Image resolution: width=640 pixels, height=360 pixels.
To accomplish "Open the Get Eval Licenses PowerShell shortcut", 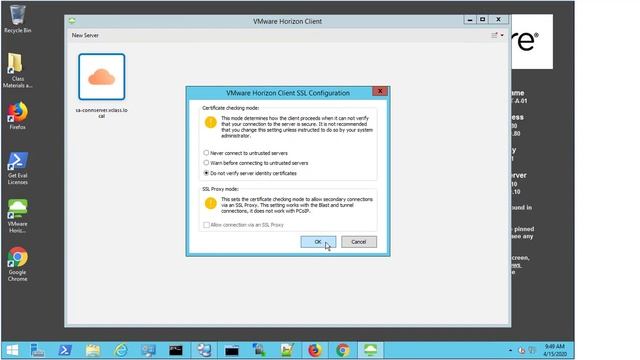I will [17, 168].
